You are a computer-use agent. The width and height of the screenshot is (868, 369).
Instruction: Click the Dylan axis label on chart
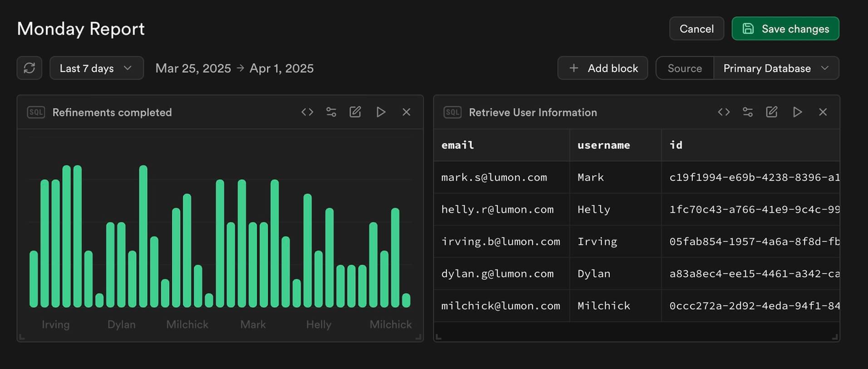[x=122, y=325]
